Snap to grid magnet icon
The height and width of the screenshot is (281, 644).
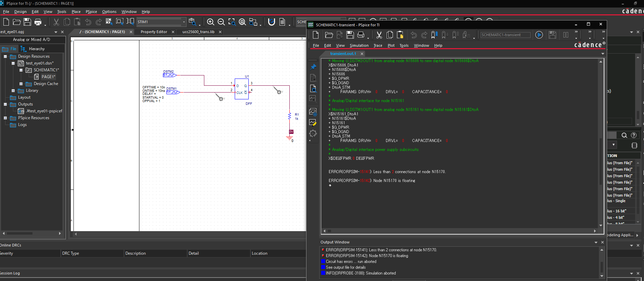pyautogui.click(x=272, y=22)
